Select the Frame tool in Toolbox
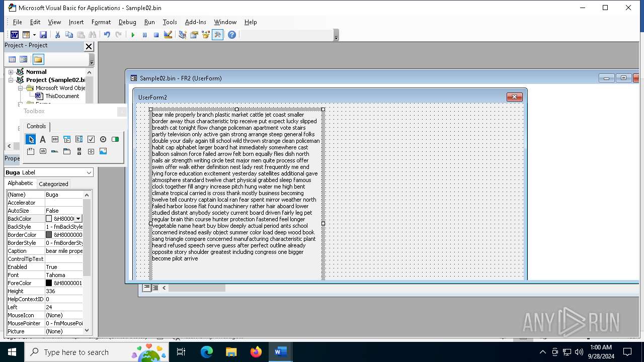Image resolution: width=644 pixels, height=362 pixels. tap(31, 151)
